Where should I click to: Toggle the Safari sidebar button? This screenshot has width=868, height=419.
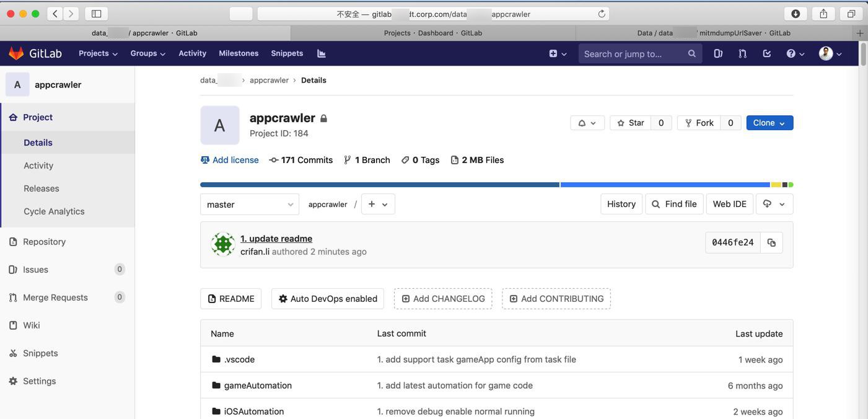coord(97,14)
